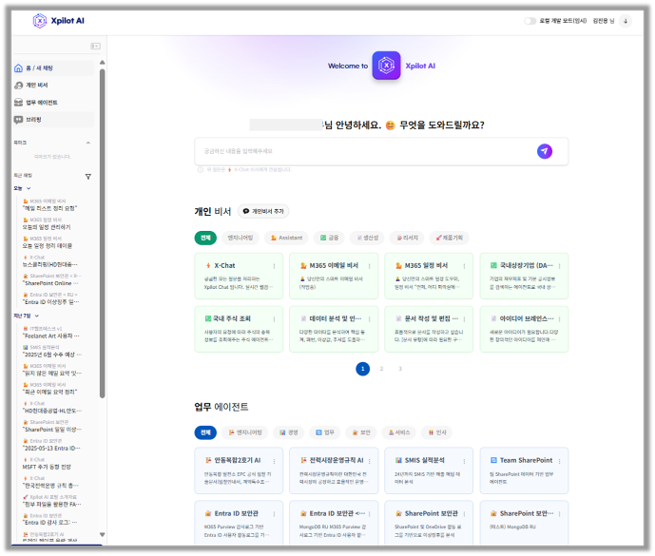Select the 보안 agent filter
Image resolution: width=655 pixels, height=556 pixels.
point(361,432)
